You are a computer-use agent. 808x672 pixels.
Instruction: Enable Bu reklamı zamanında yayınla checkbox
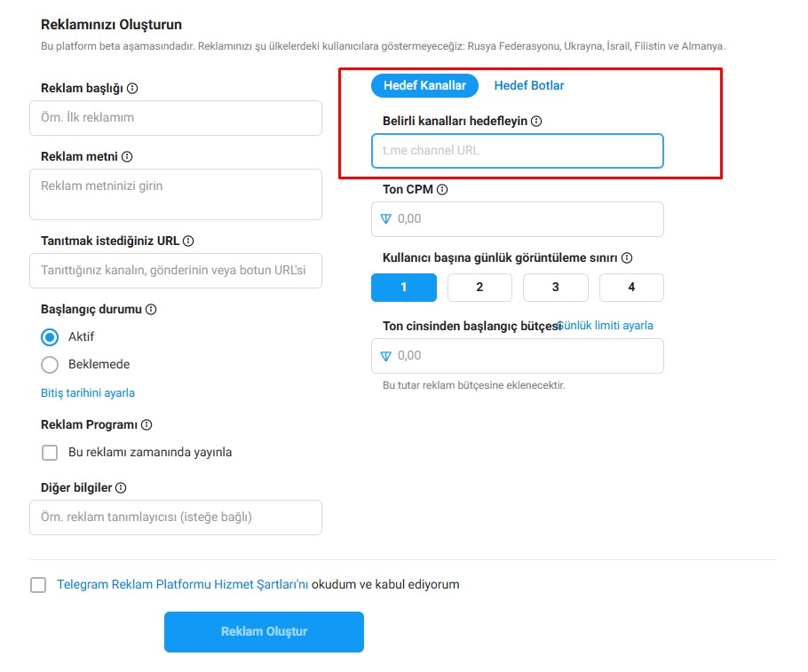[x=50, y=453]
